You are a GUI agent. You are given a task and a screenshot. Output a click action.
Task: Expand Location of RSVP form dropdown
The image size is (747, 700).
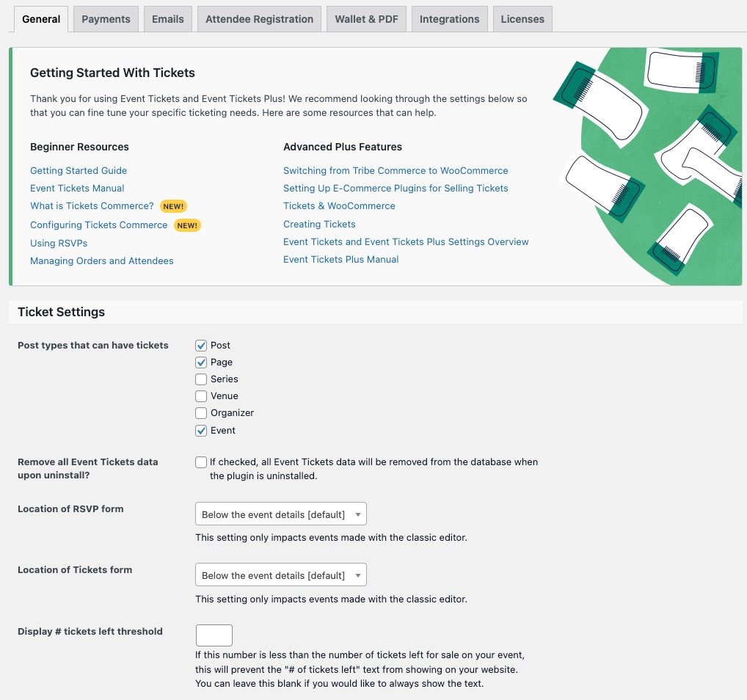[x=280, y=514]
